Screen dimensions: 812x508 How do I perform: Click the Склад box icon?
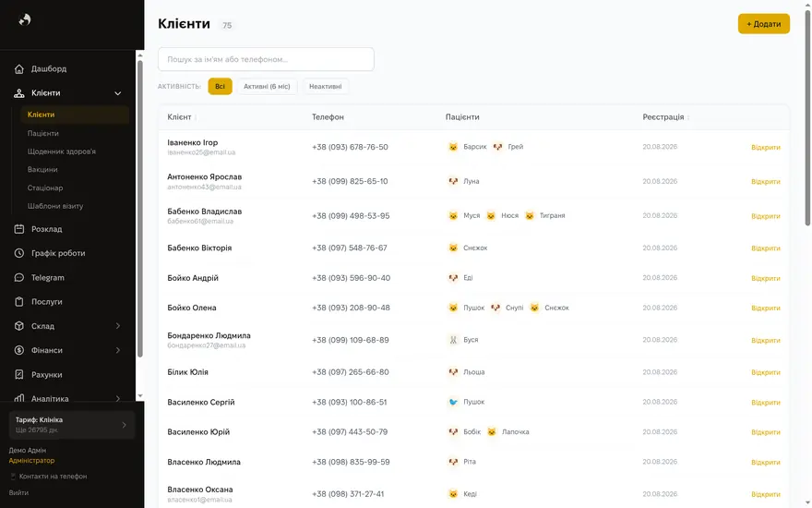coord(19,326)
